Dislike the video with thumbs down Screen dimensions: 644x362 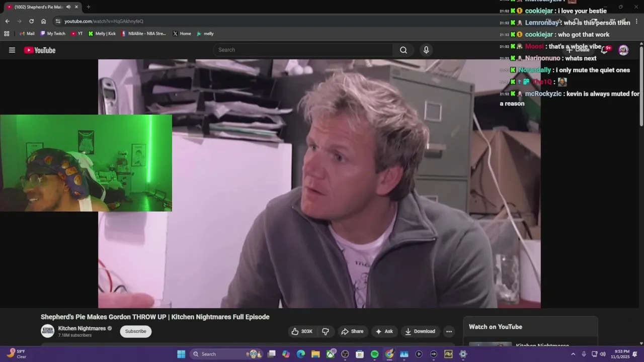[326, 331]
